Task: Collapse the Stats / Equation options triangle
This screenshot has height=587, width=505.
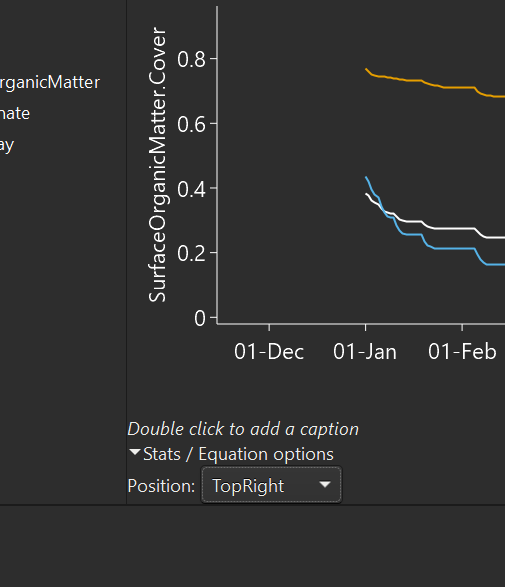Action: pos(134,452)
